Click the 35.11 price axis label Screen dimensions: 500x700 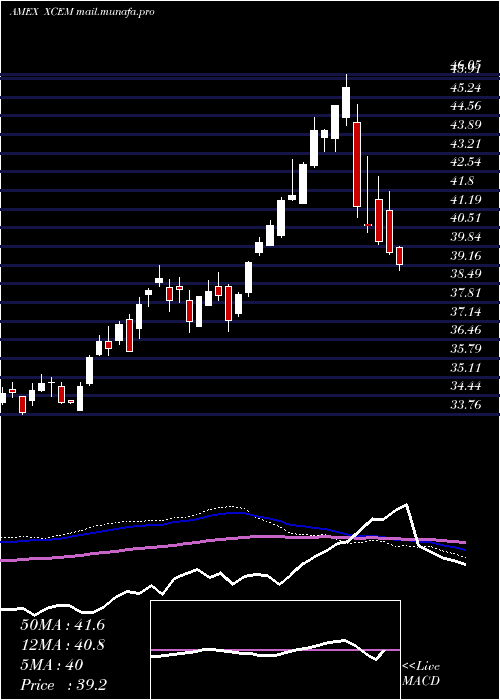coord(466,367)
